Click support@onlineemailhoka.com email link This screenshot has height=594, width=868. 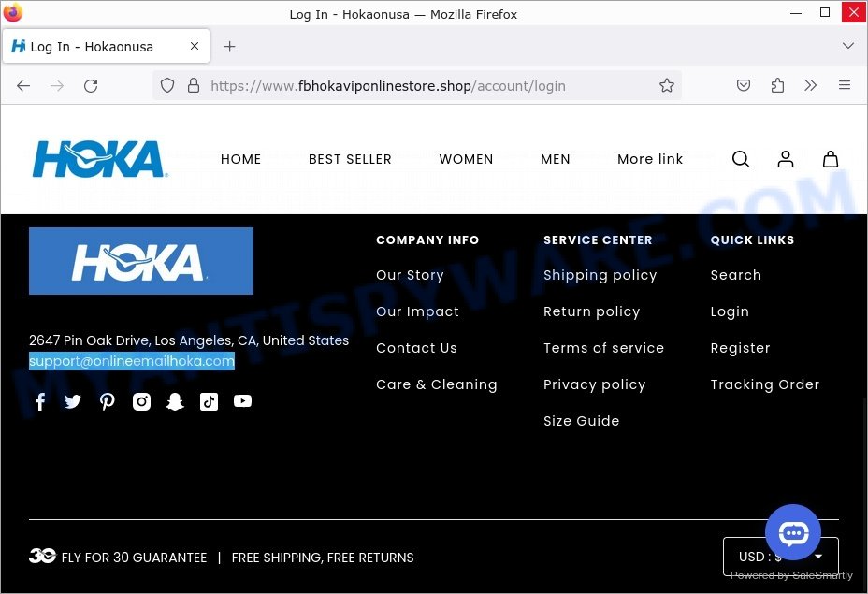click(132, 361)
